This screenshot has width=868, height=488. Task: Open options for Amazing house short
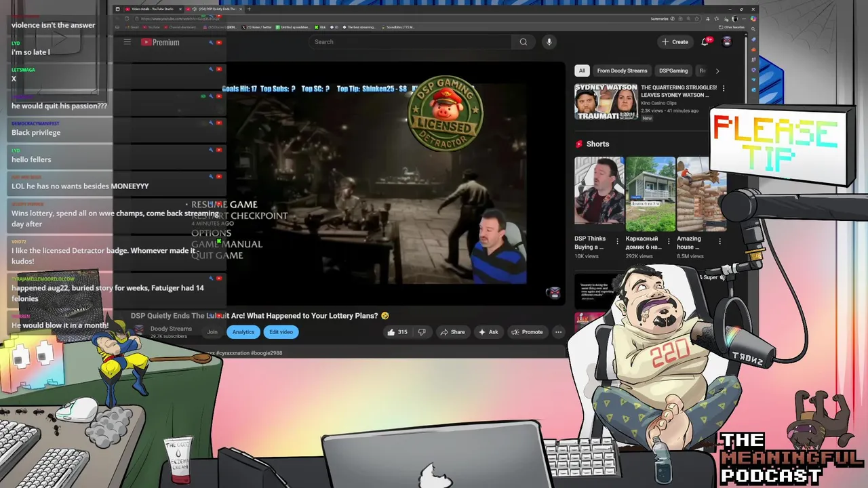click(719, 241)
